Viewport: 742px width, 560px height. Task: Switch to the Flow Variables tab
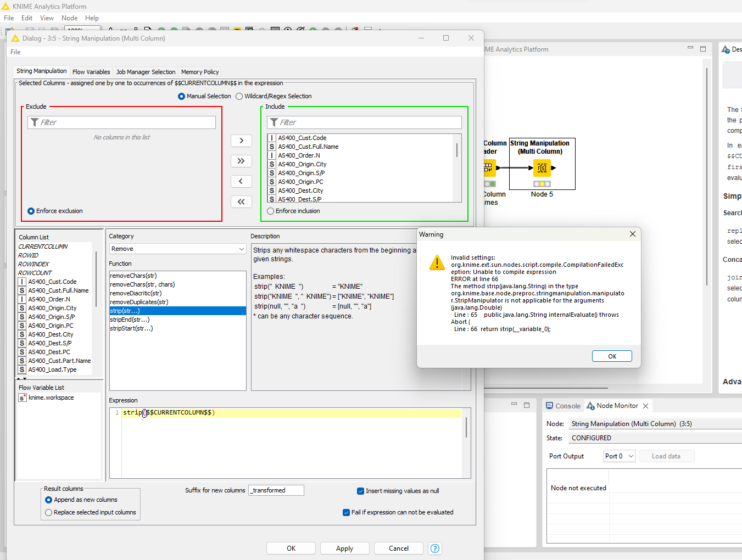click(91, 72)
